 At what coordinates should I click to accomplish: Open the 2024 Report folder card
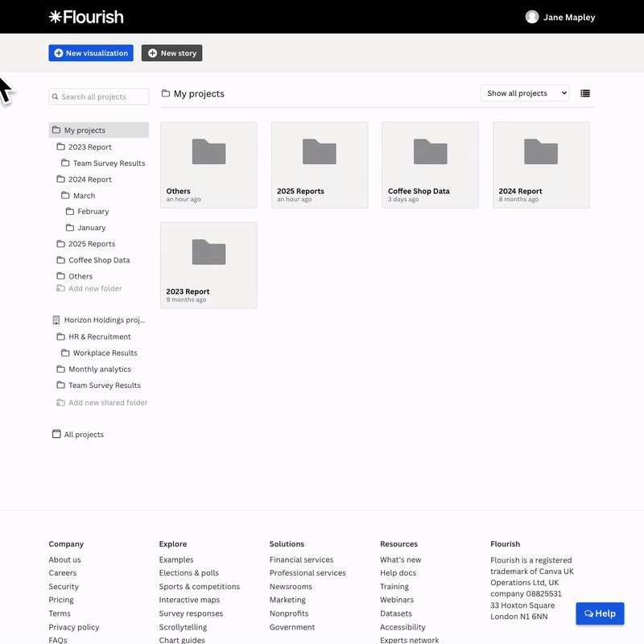click(541, 165)
